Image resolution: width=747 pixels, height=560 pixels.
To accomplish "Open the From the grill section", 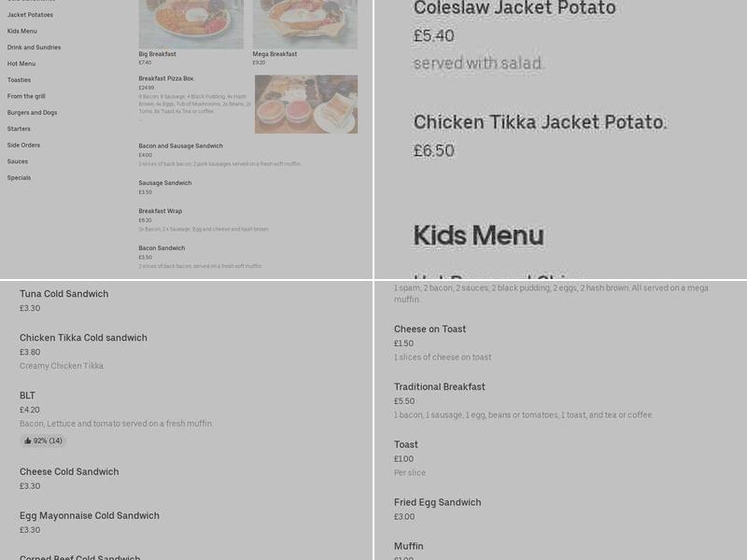I will (26, 96).
